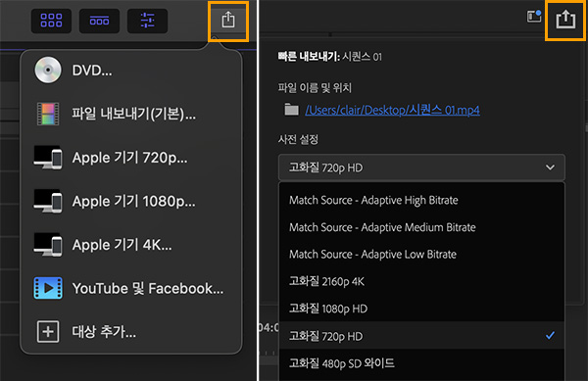Open the Final Cut share button
The height and width of the screenshot is (381, 588).
click(228, 20)
